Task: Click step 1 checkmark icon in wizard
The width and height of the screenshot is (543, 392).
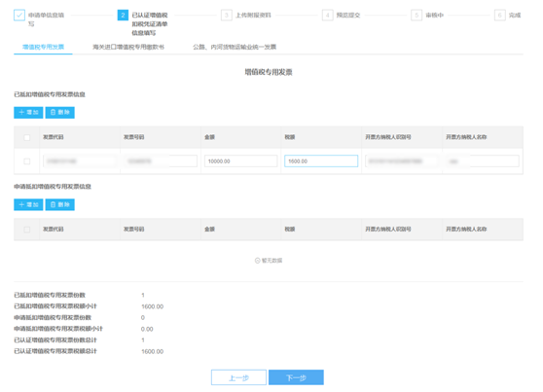Action: [19, 15]
